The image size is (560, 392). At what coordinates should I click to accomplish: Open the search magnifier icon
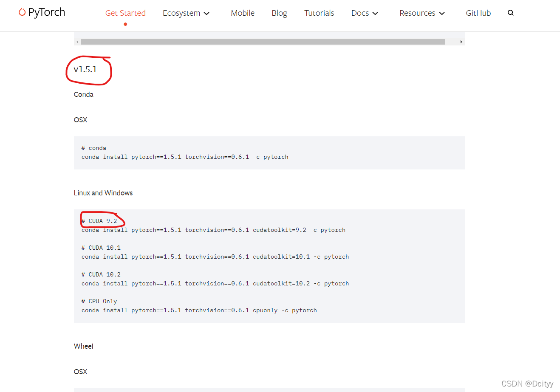click(511, 13)
